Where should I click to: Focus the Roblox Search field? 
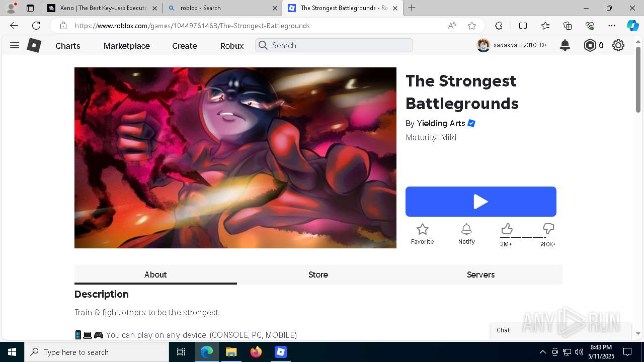click(334, 45)
